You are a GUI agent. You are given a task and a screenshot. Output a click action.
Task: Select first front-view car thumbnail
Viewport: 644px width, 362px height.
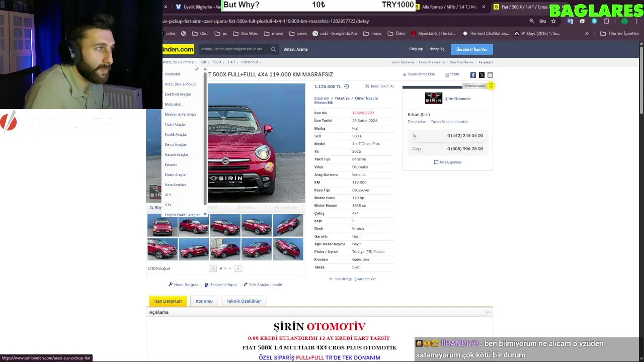(162, 225)
